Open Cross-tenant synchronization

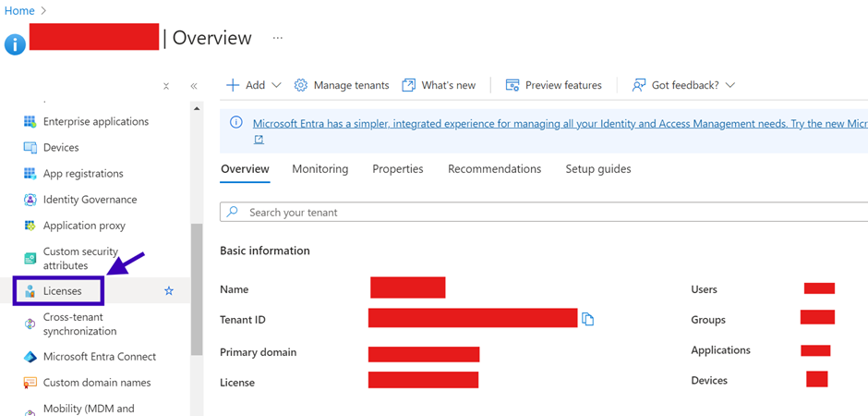coord(79,324)
